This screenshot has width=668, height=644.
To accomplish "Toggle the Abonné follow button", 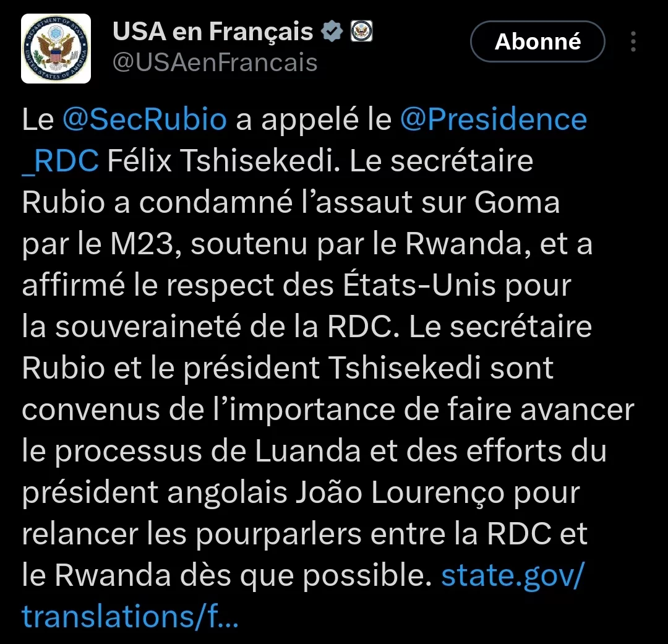I will tap(537, 41).
